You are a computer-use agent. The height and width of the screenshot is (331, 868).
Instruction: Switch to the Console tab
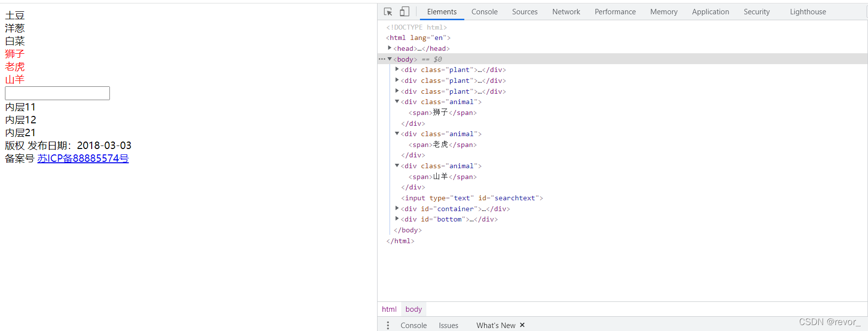click(x=485, y=12)
